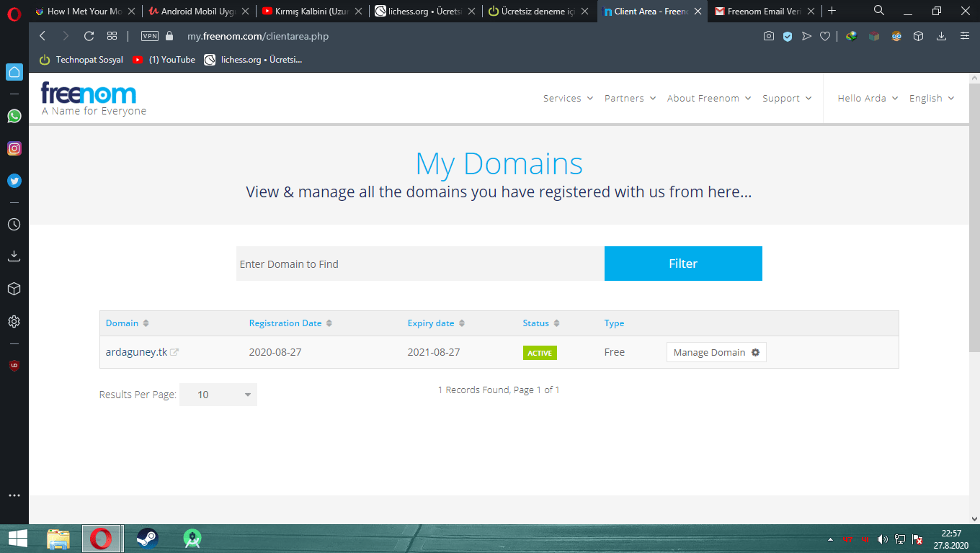
Task: Sort the table by Expiry date
Action: (x=436, y=323)
